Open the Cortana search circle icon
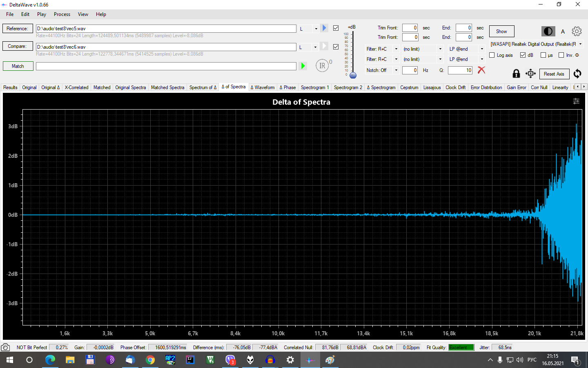Viewport: 588px width, 368px height. tap(29, 360)
